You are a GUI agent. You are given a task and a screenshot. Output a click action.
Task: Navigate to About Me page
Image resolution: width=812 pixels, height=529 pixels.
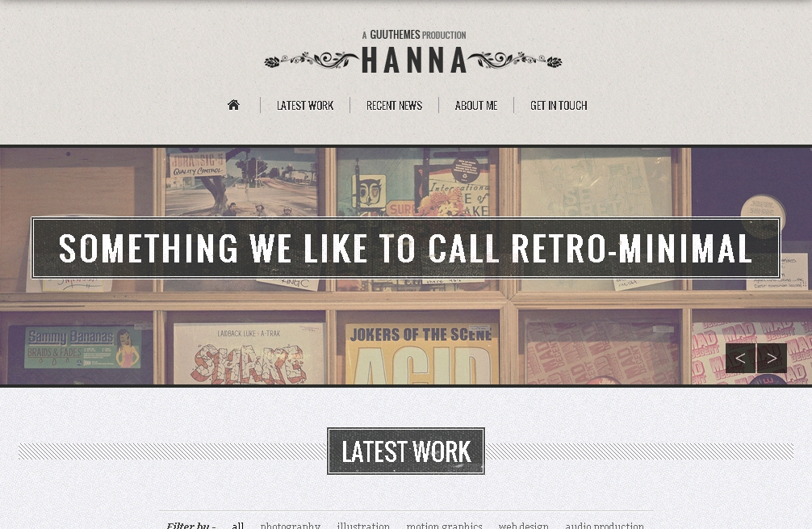476,105
